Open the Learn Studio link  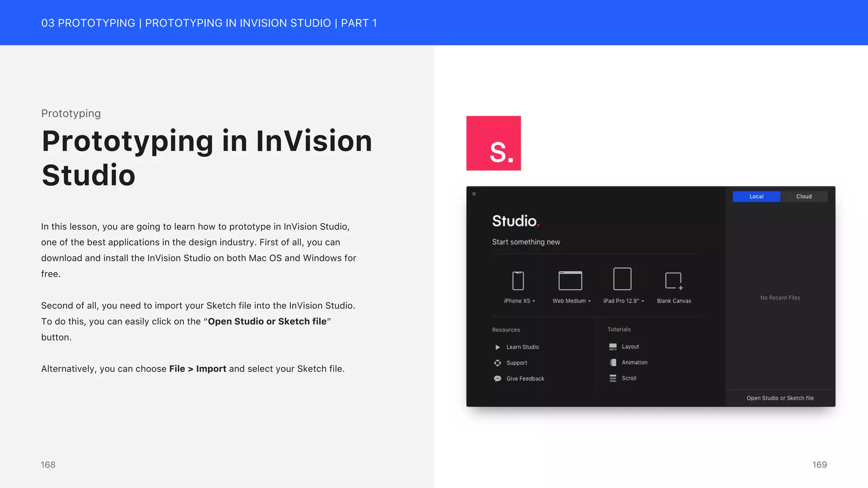[x=523, y=347]
